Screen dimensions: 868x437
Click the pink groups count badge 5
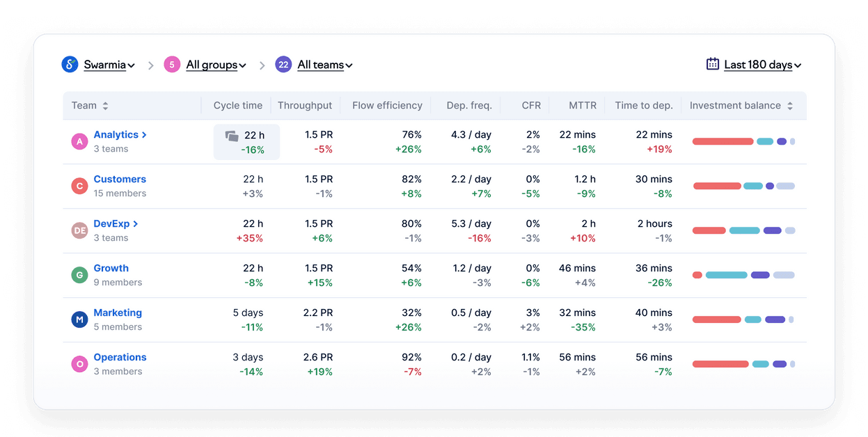click(172, 65)
